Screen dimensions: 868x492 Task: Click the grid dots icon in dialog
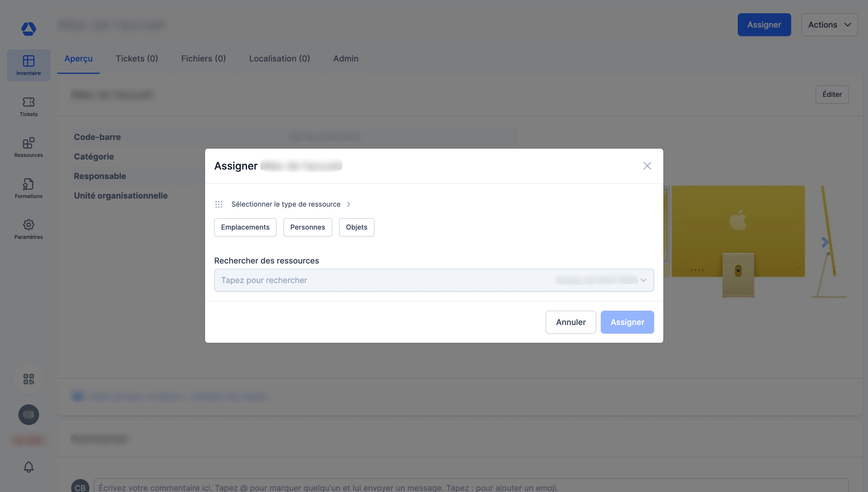[218, 204]
